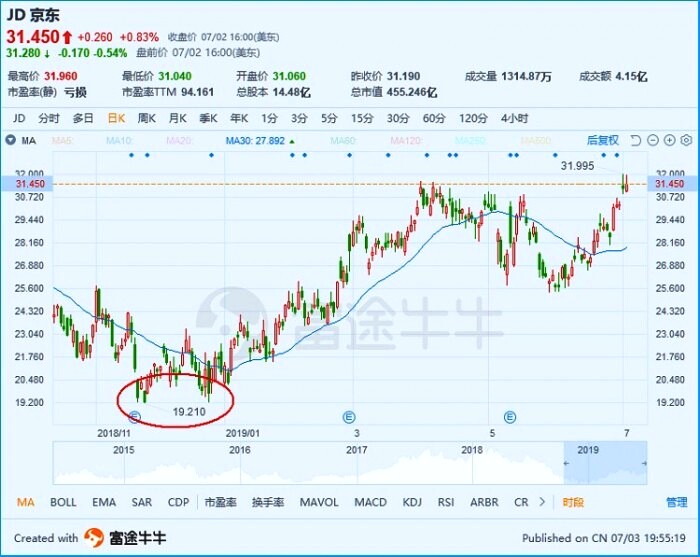Switch to 30分 minute chart
This screenshot has height=557, width=700.
[398, 118]
